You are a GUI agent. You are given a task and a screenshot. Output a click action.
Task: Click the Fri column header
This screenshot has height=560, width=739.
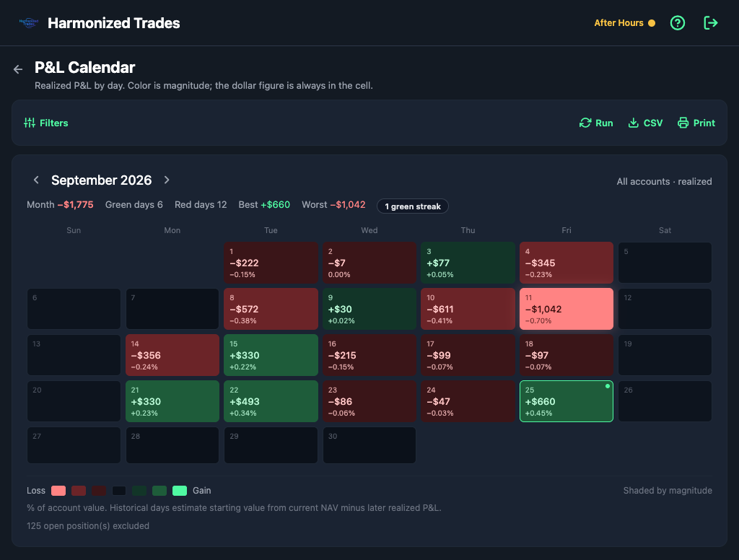(567, 230)
